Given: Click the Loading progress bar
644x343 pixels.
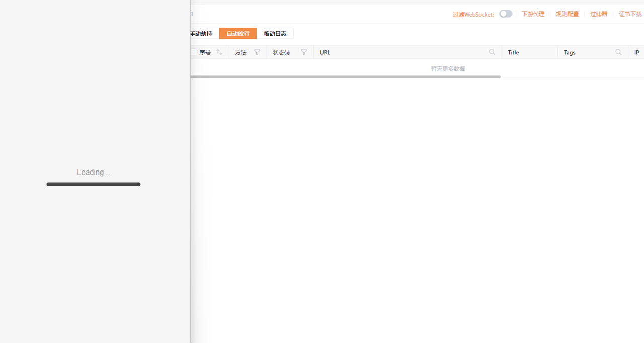Looking at the screenshot, I should (x=94, y=184).
